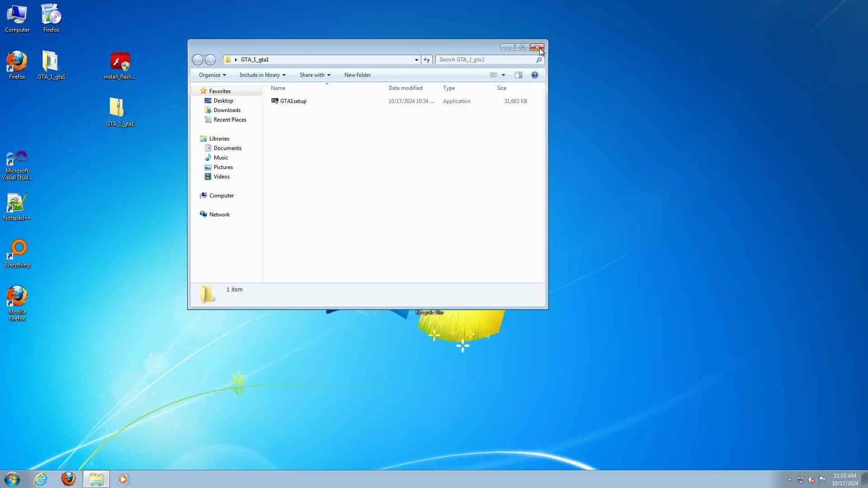Toggle the preview pane button

tap(519, 75)
